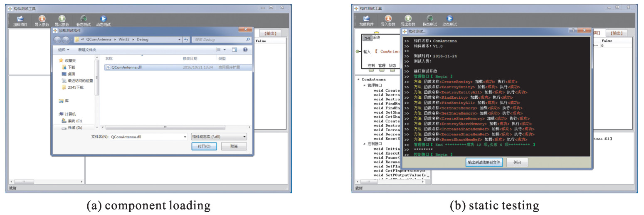Open help via blue question mark in file dialog
This screenshot has height=215, width=644.
tap(245, 50)
